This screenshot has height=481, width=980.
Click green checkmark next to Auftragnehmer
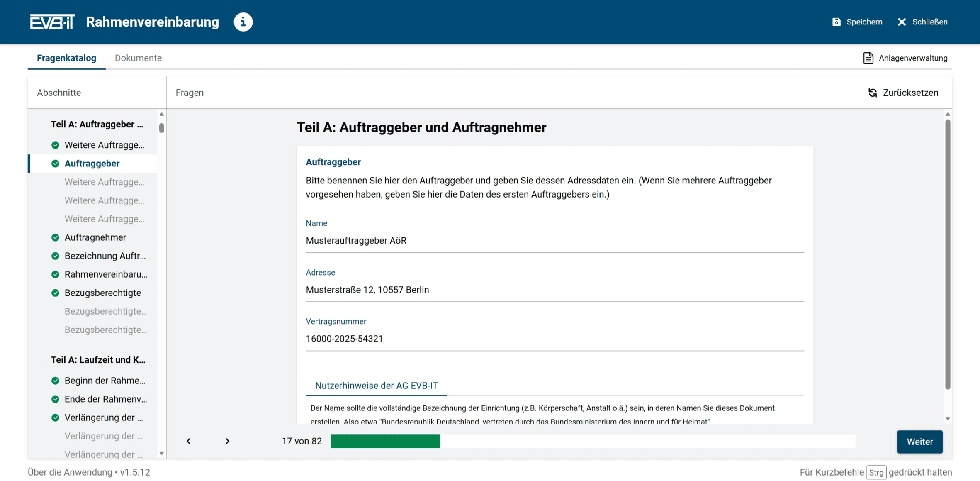pyautogui.click(x=55, y=237)
